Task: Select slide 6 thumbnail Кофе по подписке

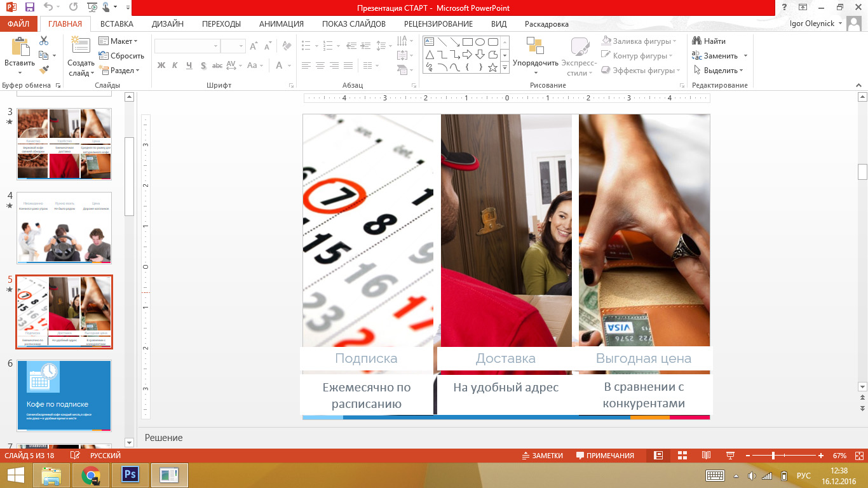Action: (x=64, y=396)
